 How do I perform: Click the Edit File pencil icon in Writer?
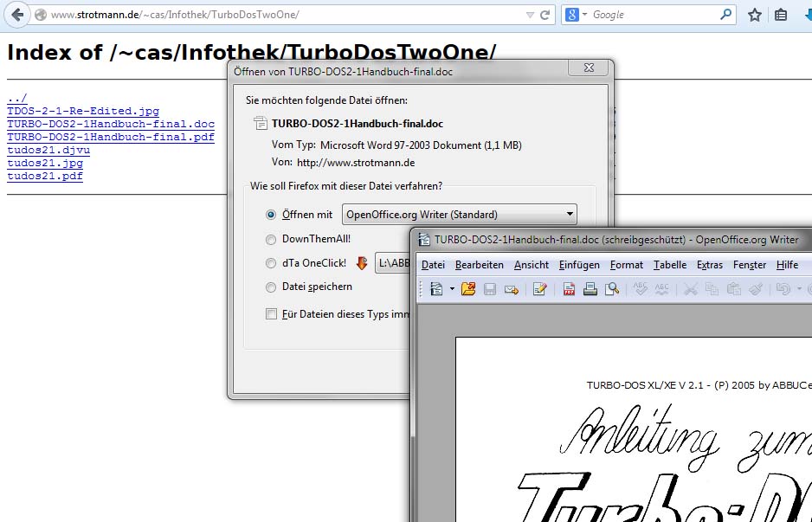click(539, 288)
